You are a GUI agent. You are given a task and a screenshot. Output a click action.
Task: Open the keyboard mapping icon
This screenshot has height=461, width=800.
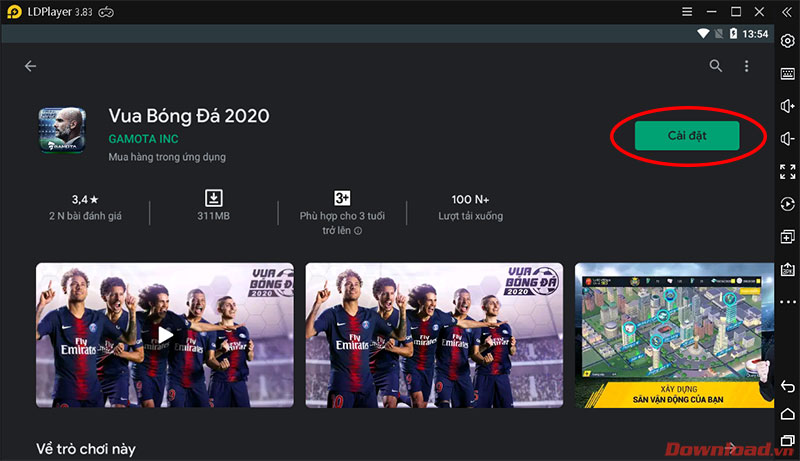(787, 74)
